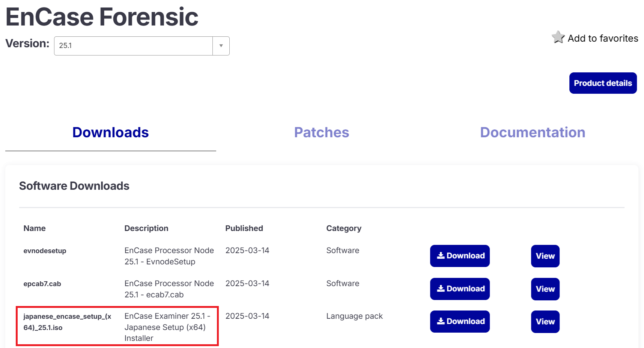The image size is (644, 348).
Task: Click the Version 25.1 field
Action: tap(134, 46)
